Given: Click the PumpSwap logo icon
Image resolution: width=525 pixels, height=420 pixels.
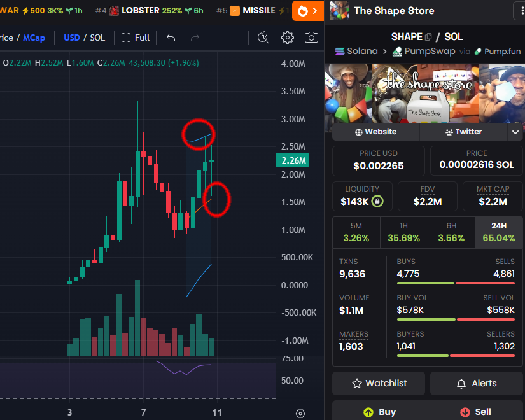Looking at the screenshot, I should [397, 52].
